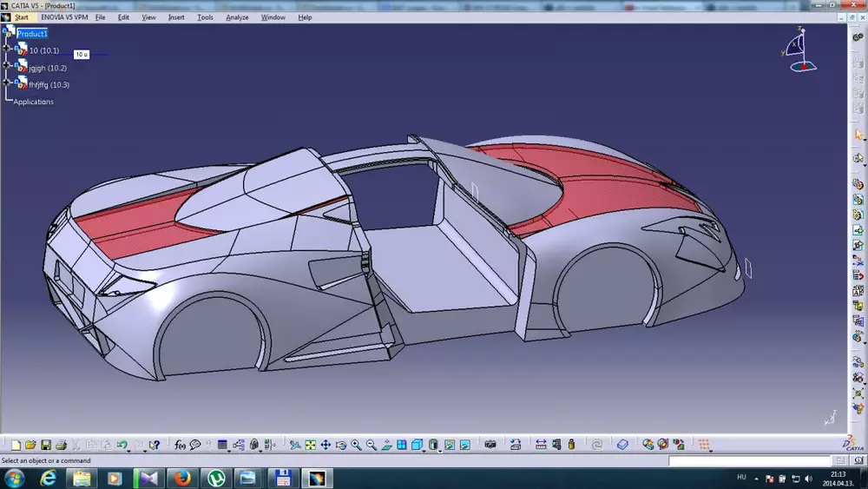Screen dimensions: 868x489
Task: Click the command input field in status bar
Action: 748,460
